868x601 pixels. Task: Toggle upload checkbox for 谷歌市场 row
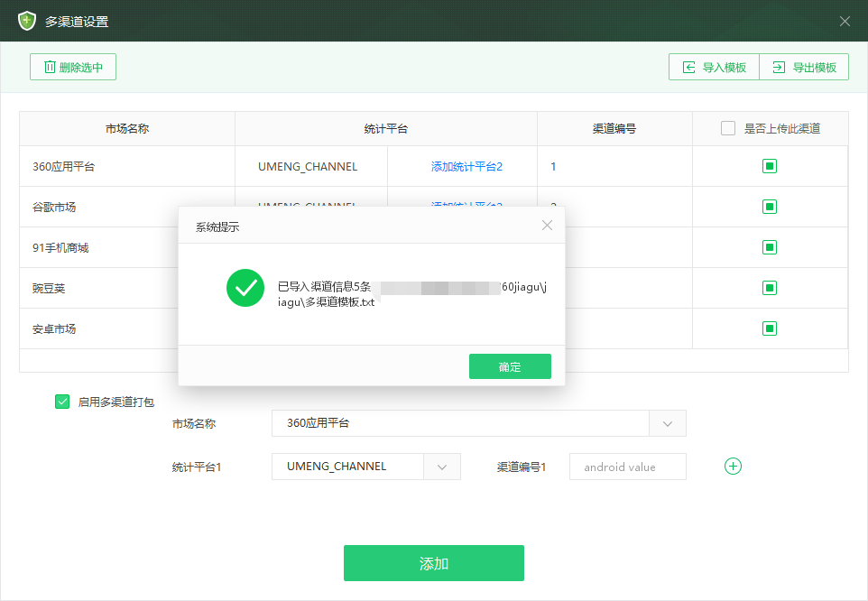pyautogui.click(x=769, y=207)
